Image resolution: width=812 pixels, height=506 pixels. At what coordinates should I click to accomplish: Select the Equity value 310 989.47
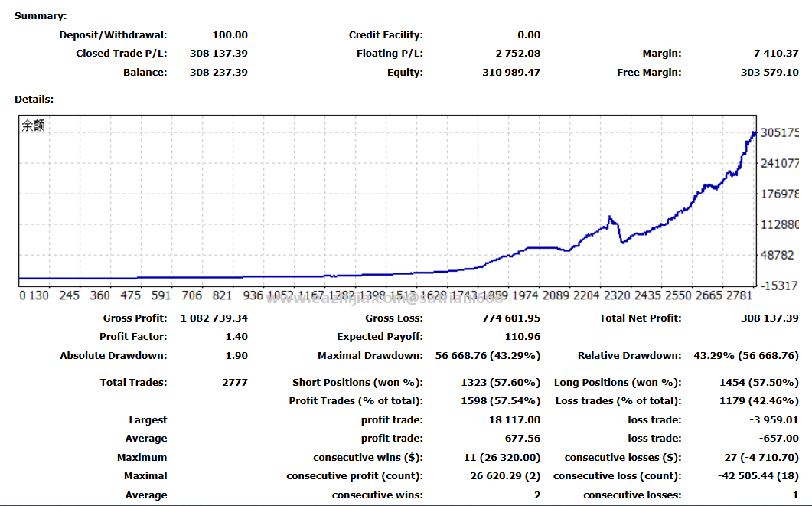[511, 73]
